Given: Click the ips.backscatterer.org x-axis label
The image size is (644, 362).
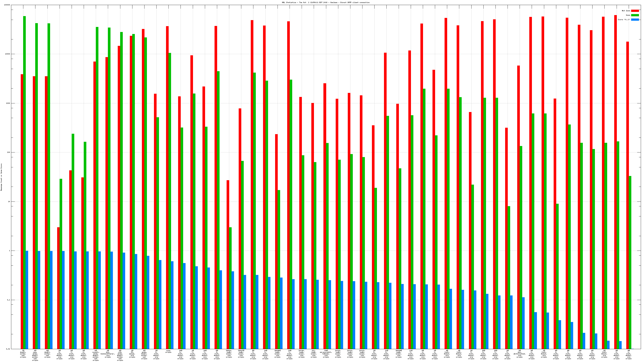Looking at the screenshot, I should coord(108,354).
